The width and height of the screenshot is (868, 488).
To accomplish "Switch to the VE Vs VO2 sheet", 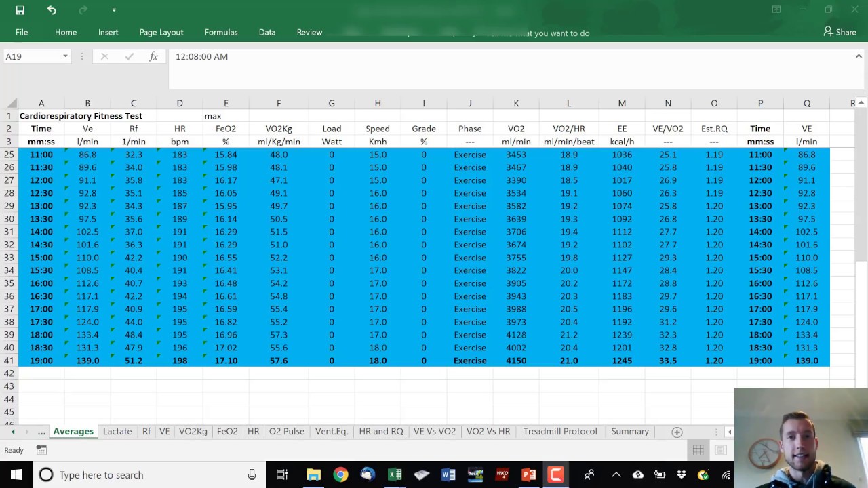I will pos(435,431).
